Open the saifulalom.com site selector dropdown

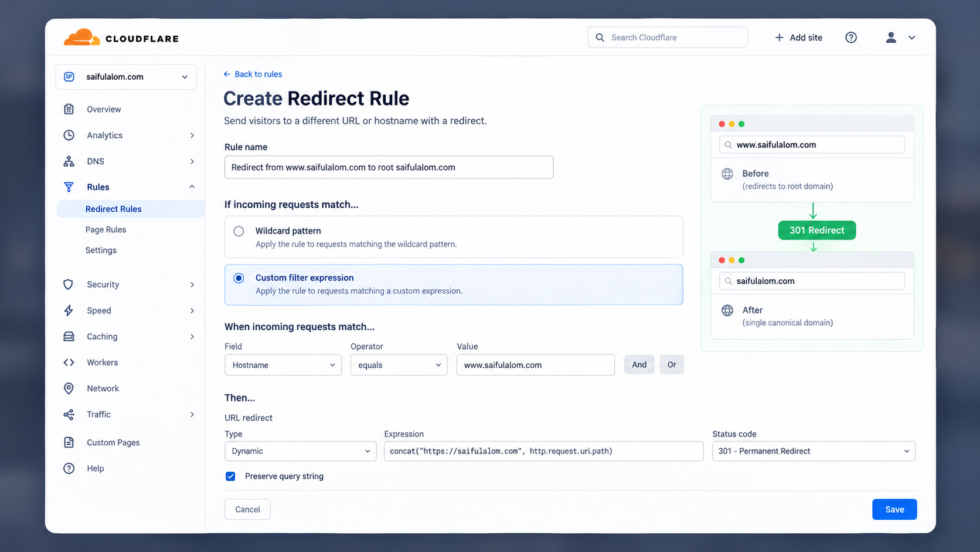pyautogui.click(x=126, y=77)
